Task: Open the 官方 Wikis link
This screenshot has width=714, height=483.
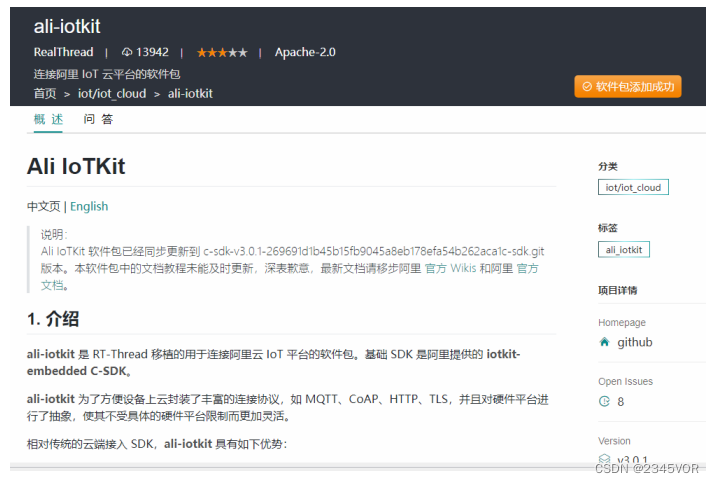Action: point(450,269)
